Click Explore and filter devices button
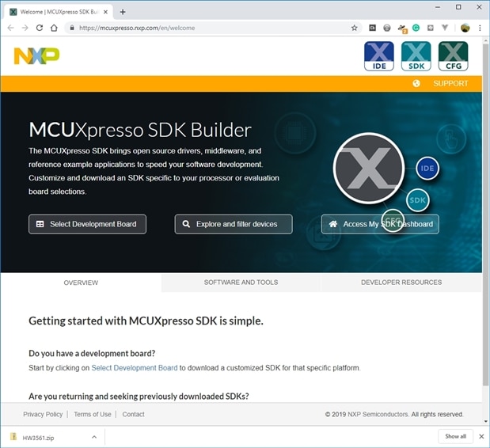Viewport: 490px width, 448px height. pos(234,224)
